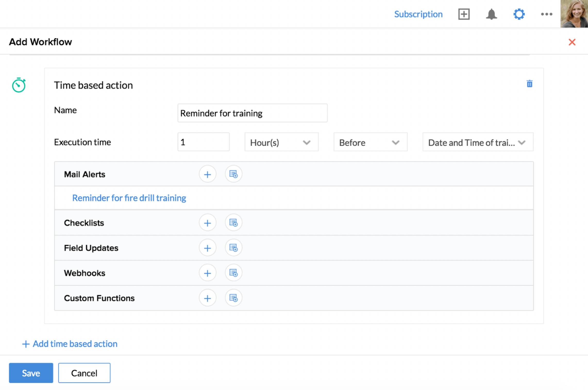
Task: Click the quick add plus-box icon
Action: pyautogui.click(x=464, y=14)
